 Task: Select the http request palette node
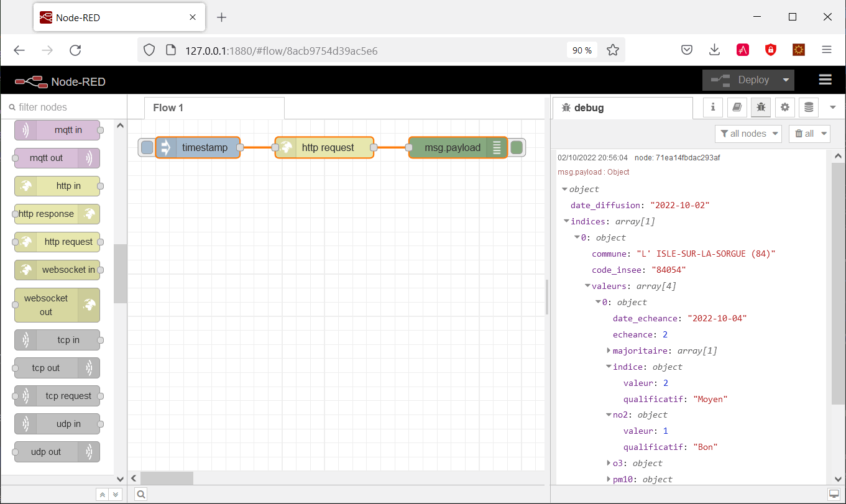[x=57, y=242]
